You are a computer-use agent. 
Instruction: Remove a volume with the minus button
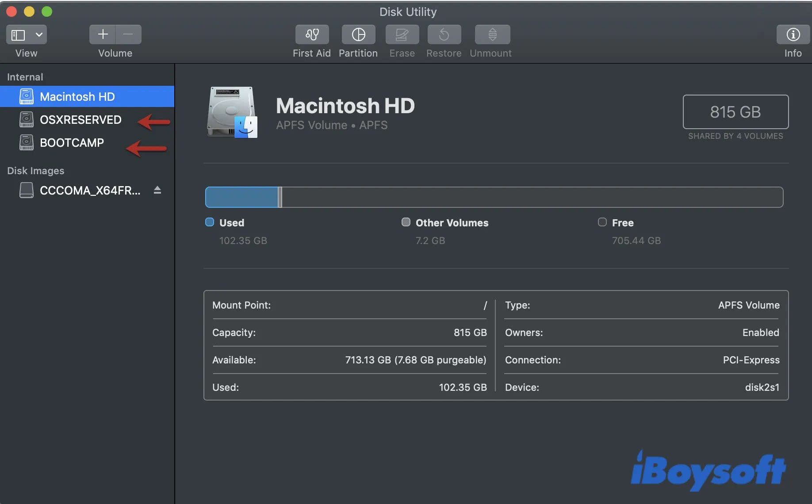pos(128,34)
